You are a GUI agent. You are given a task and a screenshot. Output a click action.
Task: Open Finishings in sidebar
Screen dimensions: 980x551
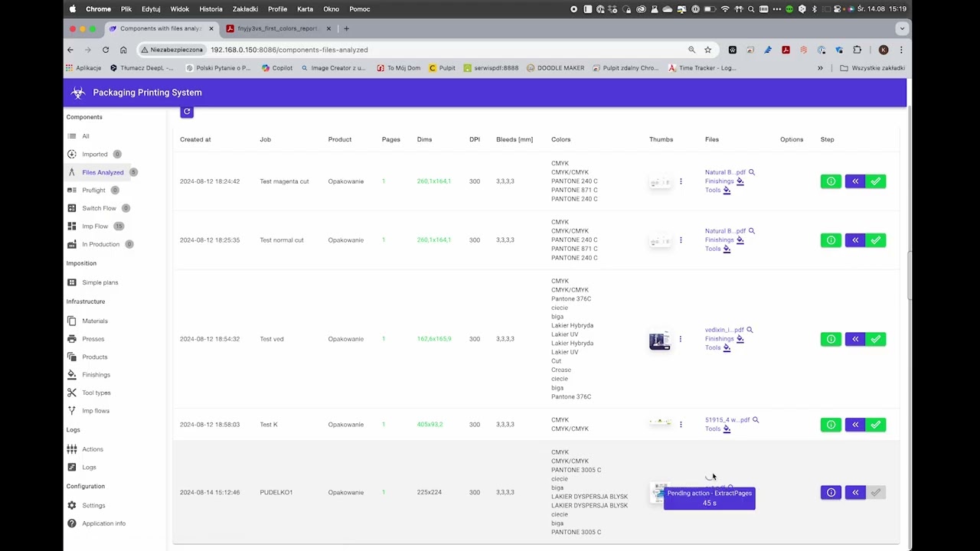[x=96, y=375]
